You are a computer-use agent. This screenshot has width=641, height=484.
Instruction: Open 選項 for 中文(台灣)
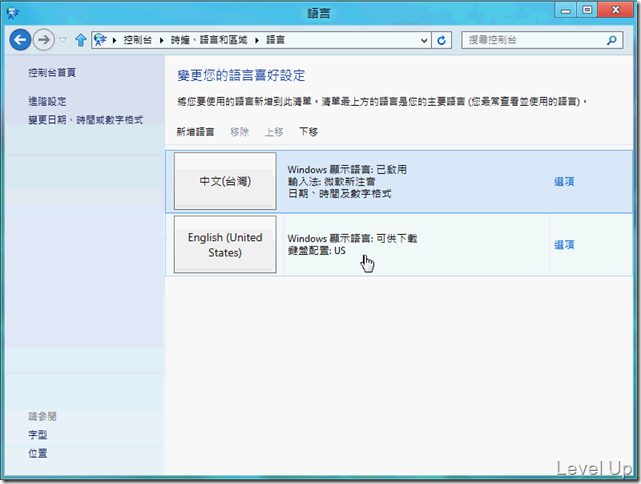coord(564,182)
